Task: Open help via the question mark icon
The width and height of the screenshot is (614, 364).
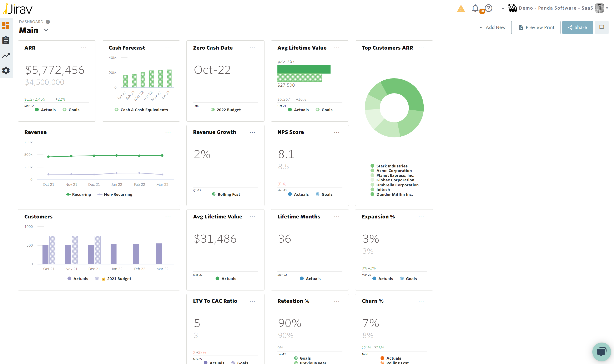Action: 489,8
